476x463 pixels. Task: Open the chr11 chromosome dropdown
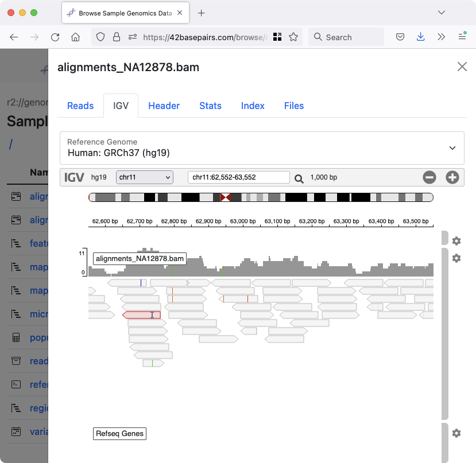(144, 177)
